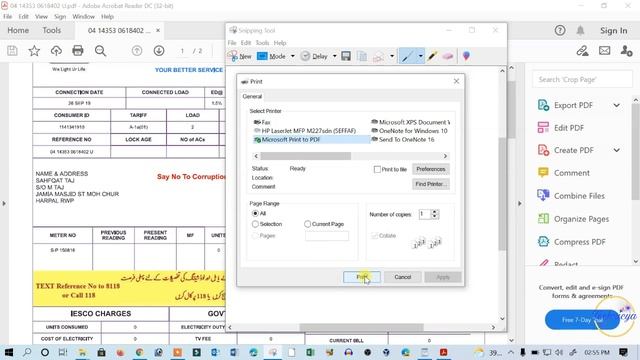Click the Snipping Tool vertical scrollbar
640x360 pixels.
coord(502,194)
